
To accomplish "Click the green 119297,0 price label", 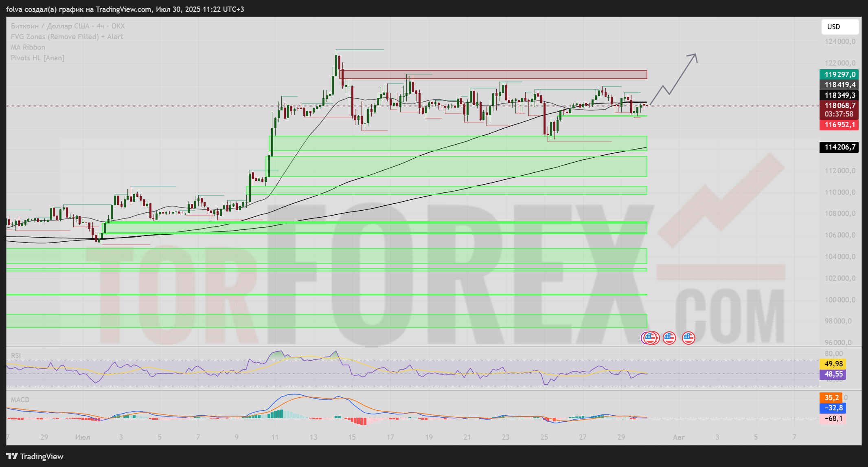I will 839,74.
